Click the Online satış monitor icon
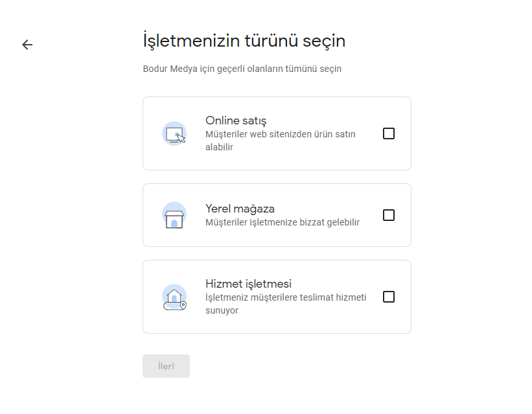This screenshot has width=532, height=414. click(174, 133)
